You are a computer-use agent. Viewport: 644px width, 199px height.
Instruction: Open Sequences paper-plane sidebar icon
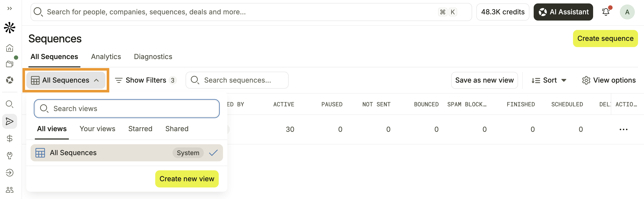click(x=9, y=121)
